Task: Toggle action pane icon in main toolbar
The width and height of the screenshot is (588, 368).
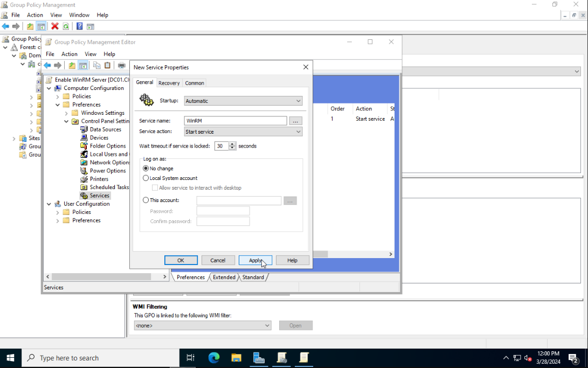Action: [x=91, y=26]
